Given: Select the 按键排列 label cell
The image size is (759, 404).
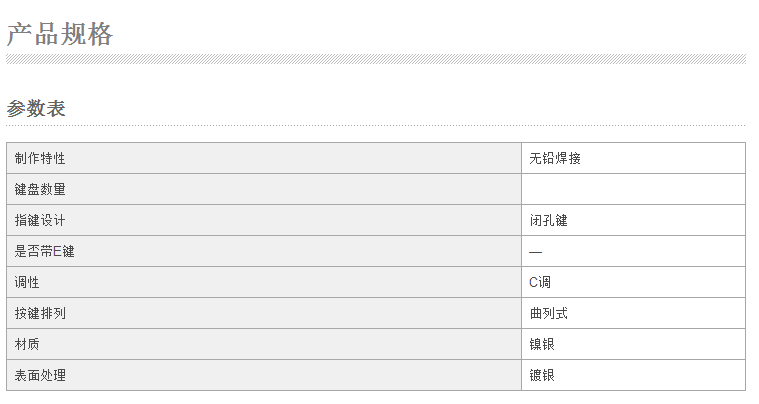Looking at the screenshot, I should pos(264,313).
